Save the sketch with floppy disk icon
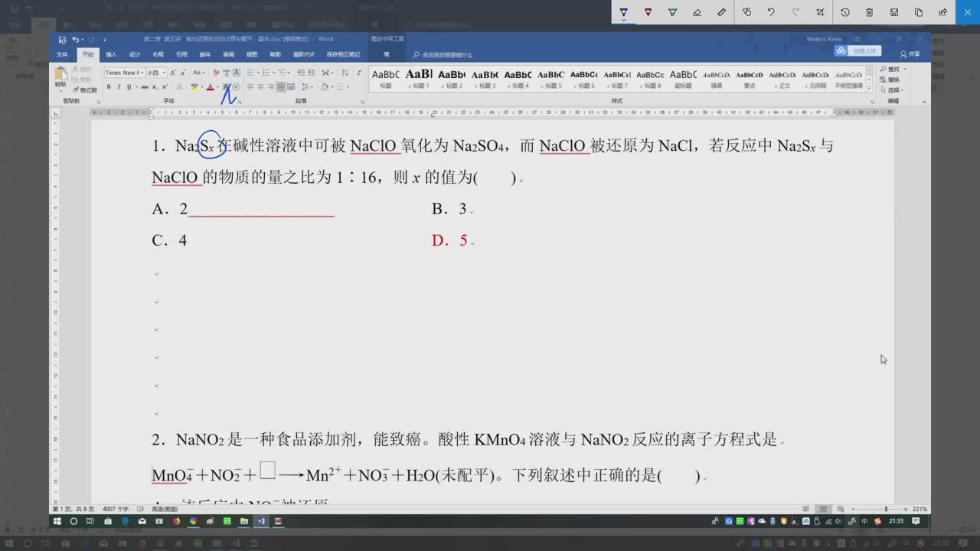 point(894,12)
